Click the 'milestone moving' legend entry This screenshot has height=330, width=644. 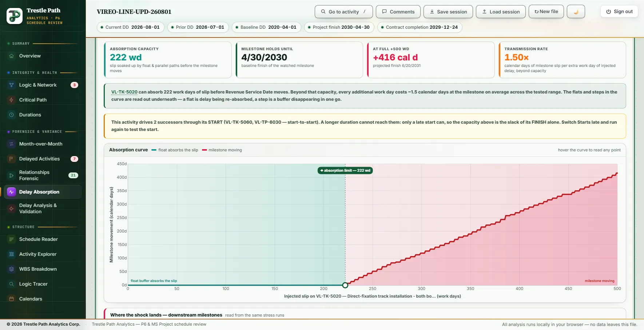[x=222, y=150]
